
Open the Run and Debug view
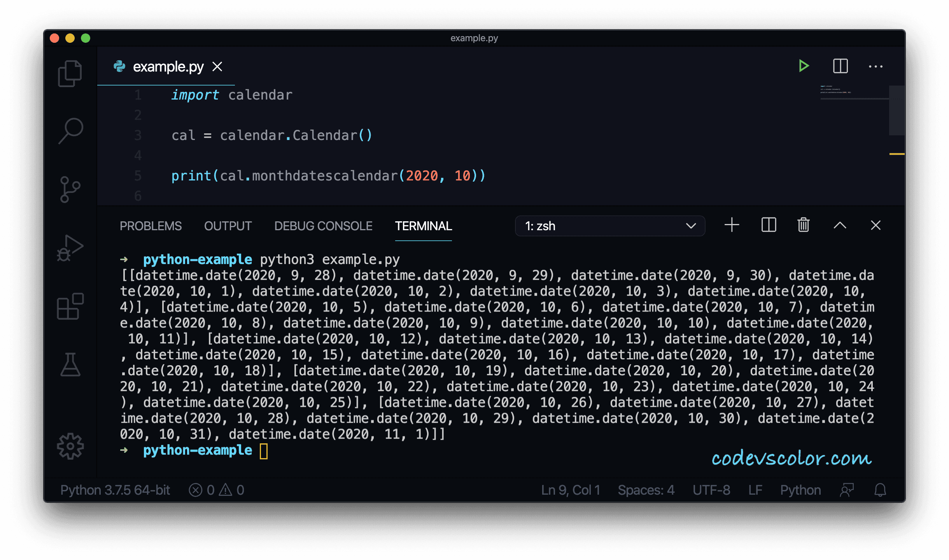70,248
